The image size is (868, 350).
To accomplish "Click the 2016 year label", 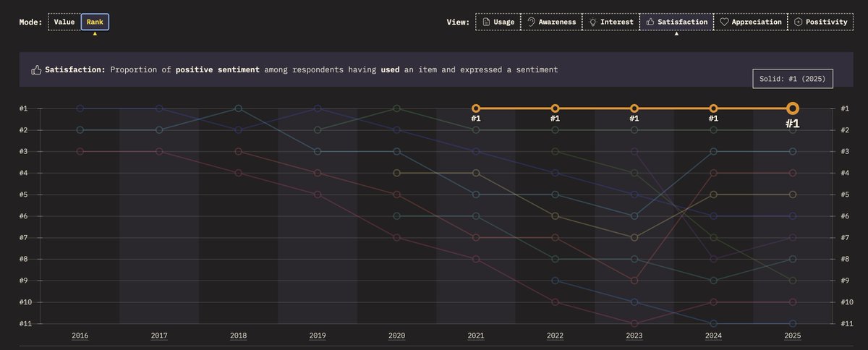I will 80,336.
